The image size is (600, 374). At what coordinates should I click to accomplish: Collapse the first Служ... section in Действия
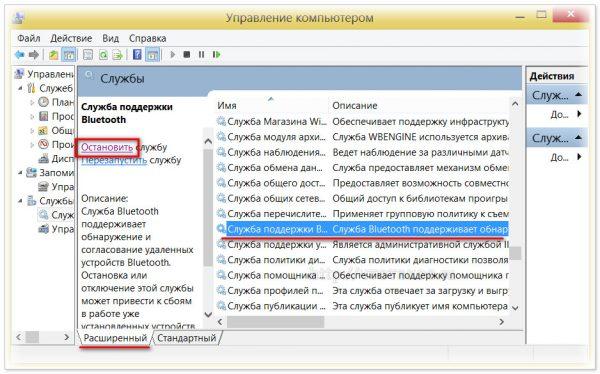pyautogui.click(x=579, y=95)
